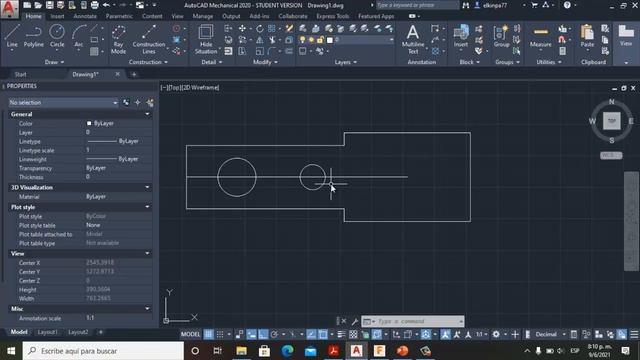The height and width of the screenshot is (360, 640).
Task: Expand the Modify panel dropdown
Action: (265, 62)
